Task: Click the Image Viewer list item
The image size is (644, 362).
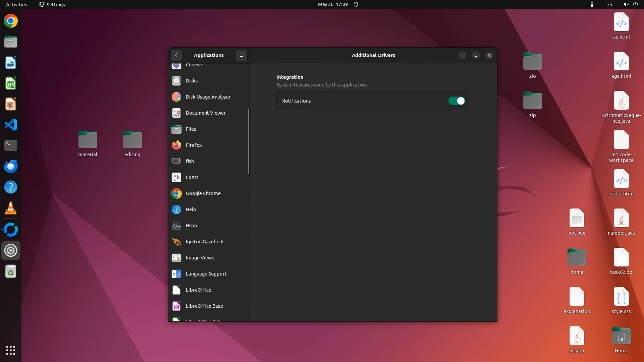Action: (x=201, y=258)
